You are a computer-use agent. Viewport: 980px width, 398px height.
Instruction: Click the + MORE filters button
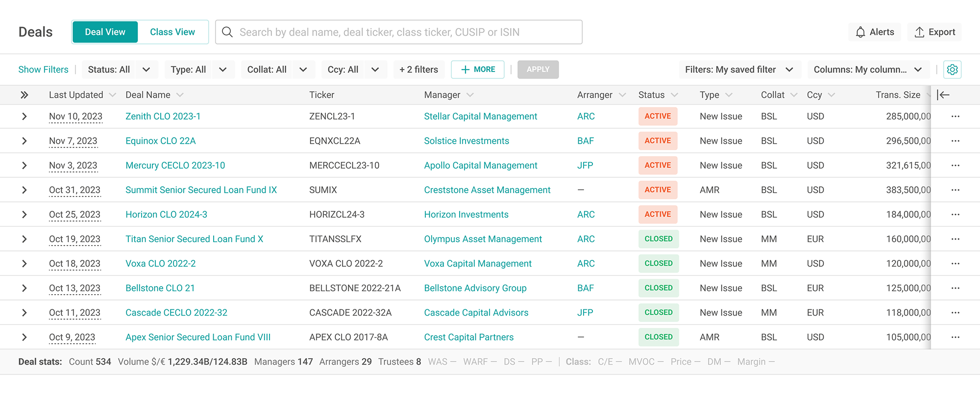[x=478, y=70]
